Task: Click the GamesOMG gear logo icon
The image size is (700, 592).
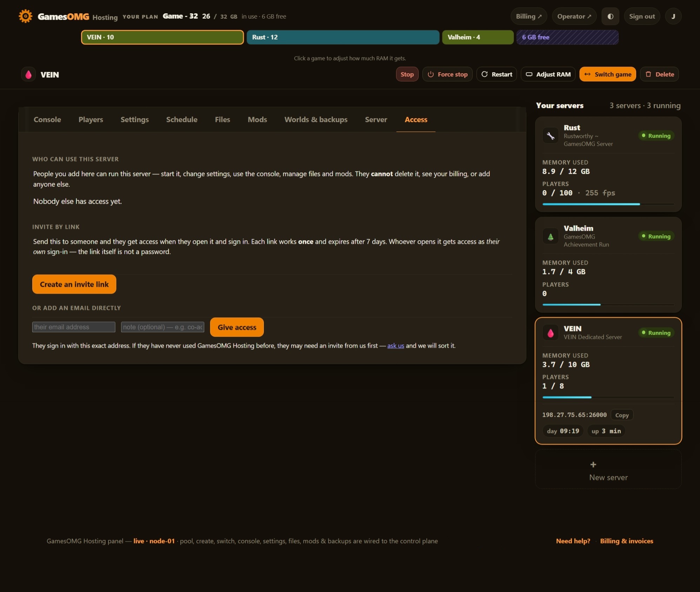Action: pyautogui.click(x=25, y=16)
